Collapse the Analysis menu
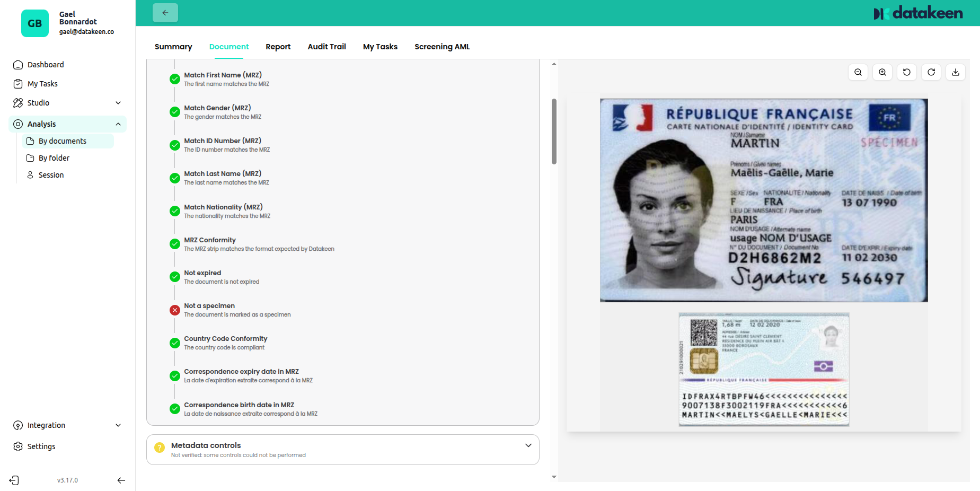Image resolution: width=980 pixels, height=491 pixels. tap(118, 124)
